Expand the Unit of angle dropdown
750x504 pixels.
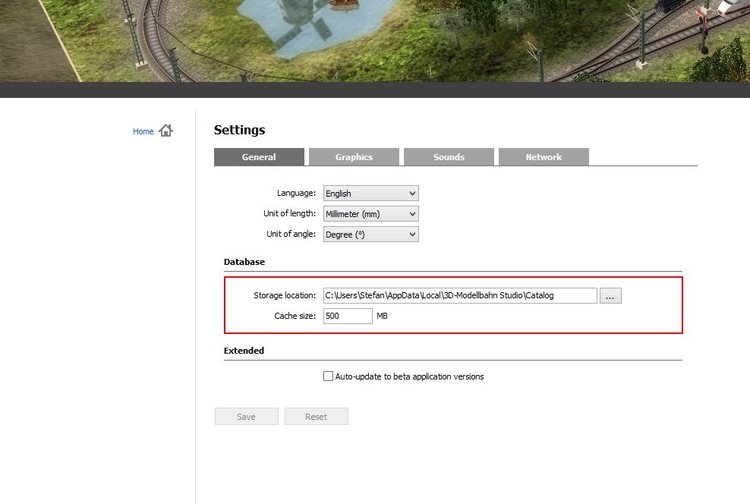tap(371, 234)
